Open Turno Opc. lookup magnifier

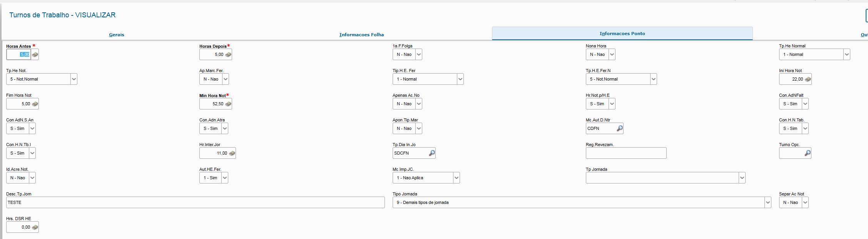pos(807,153)
